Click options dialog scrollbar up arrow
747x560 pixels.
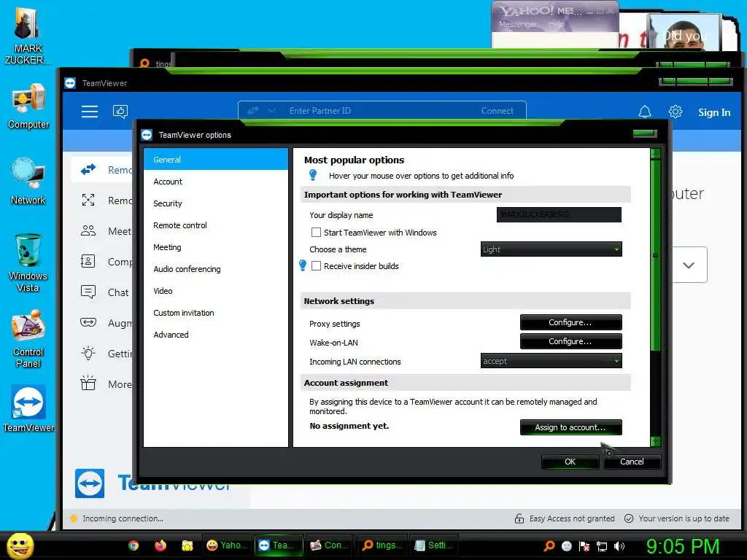pos(656,154)
